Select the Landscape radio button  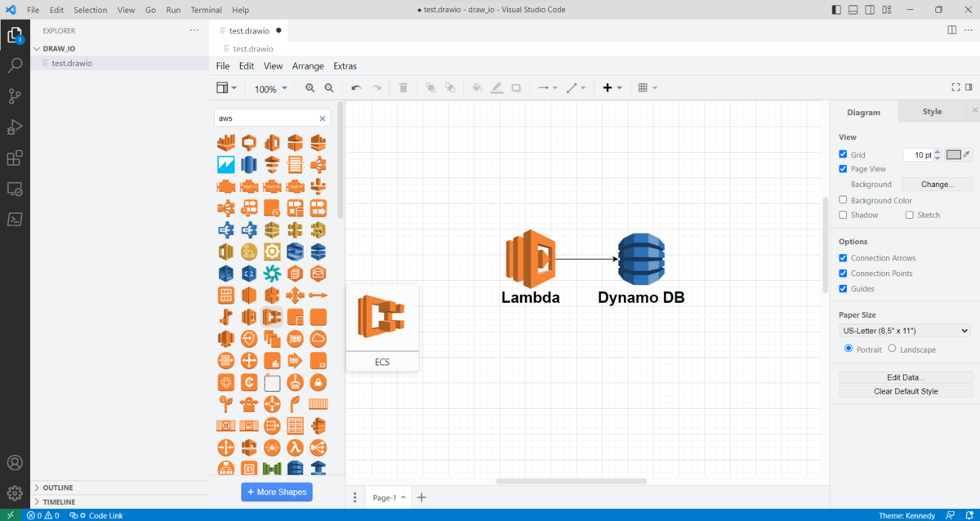pos(892,349)
